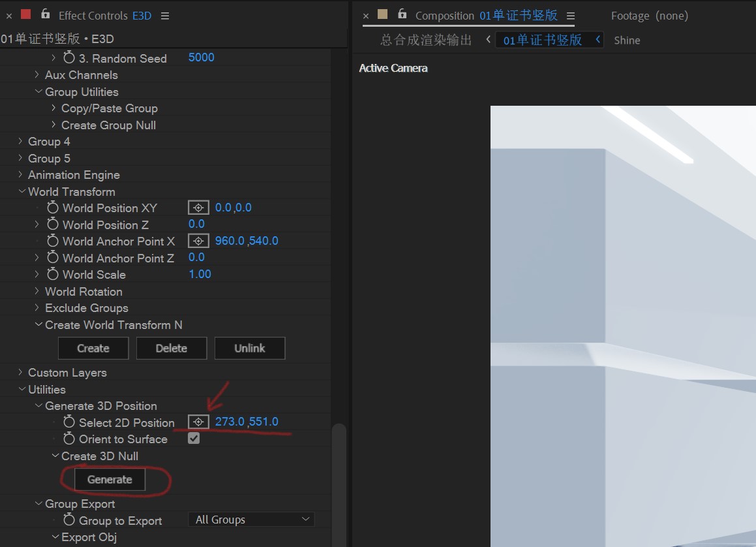The image size is (756, 547).
Task: Toggle stopwatch for Random Seed
Action: click(x=69, y=58)
